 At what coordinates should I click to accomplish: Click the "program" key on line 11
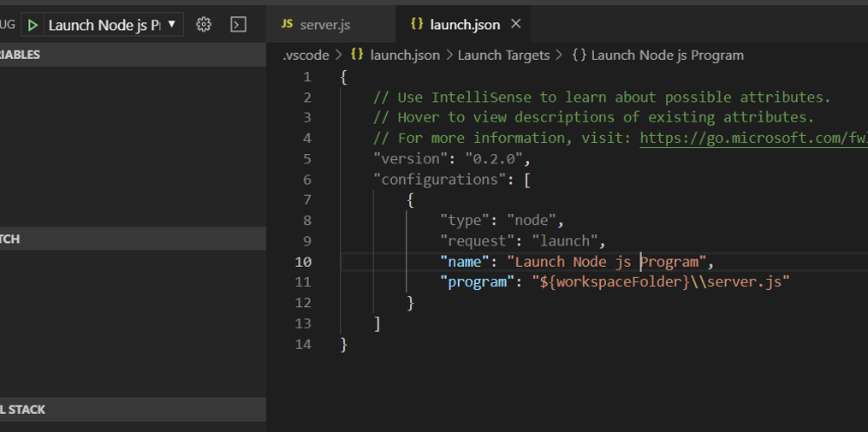coord(478,282)
